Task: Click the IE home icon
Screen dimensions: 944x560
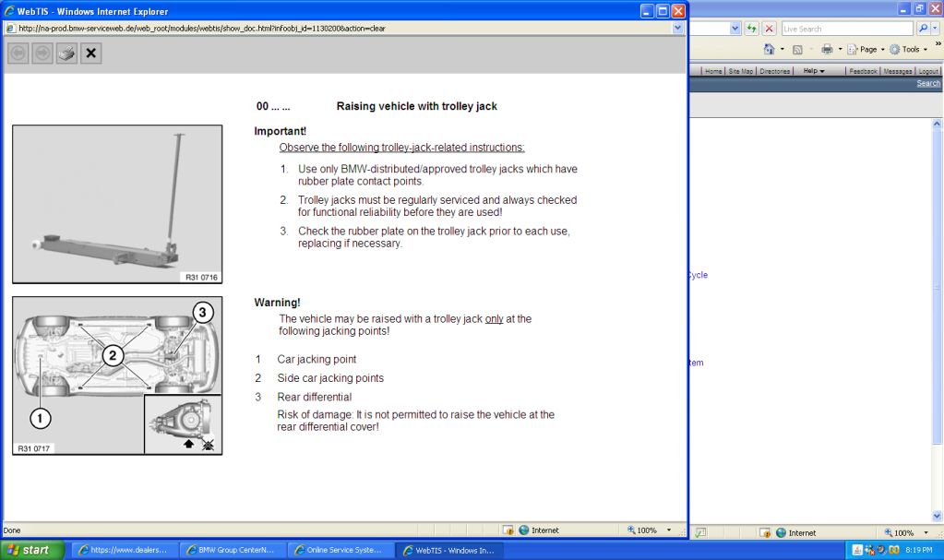Action: [769, 49]
